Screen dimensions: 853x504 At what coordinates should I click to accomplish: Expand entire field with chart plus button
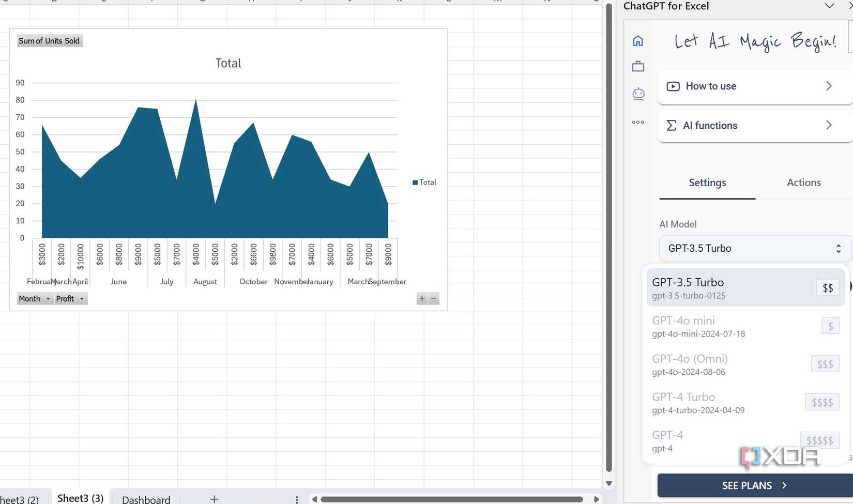422,299
